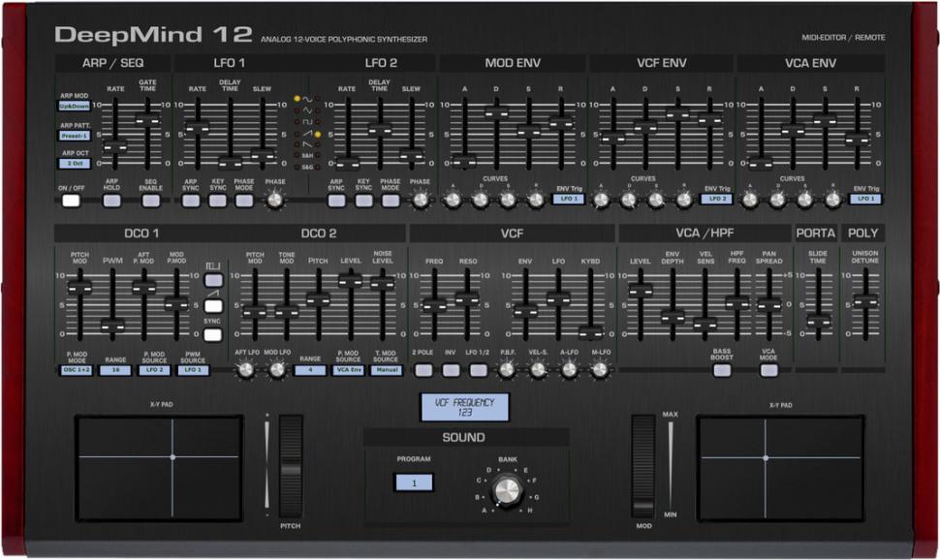Enable the Bass Boost switch
Screen dimensions: 940x560
(722, 369)
